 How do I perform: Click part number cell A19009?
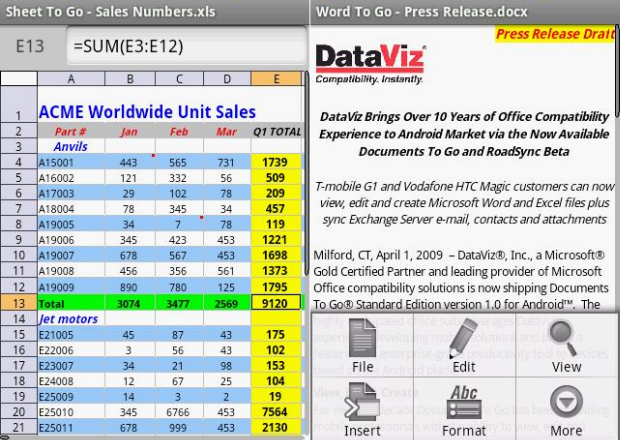71,287
